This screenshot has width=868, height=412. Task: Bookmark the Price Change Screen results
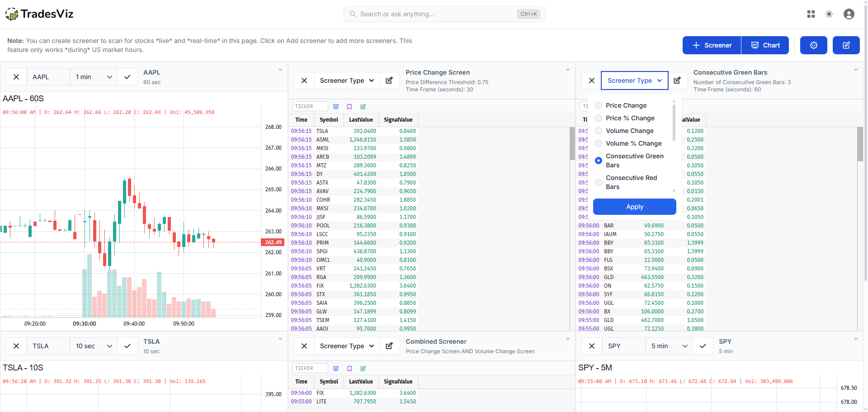tap(349, 106)
